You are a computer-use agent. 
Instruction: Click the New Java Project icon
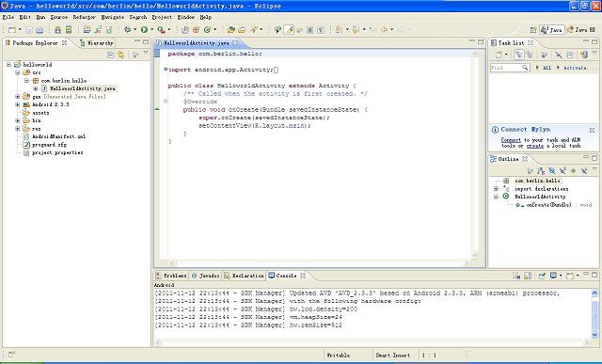tap(185, 29)
